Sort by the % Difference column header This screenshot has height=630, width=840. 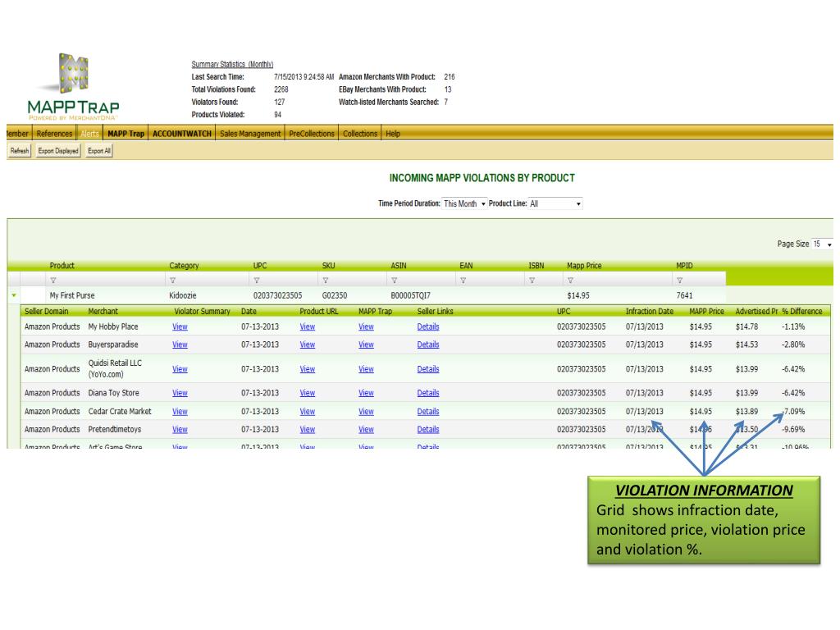pos(802,311)
